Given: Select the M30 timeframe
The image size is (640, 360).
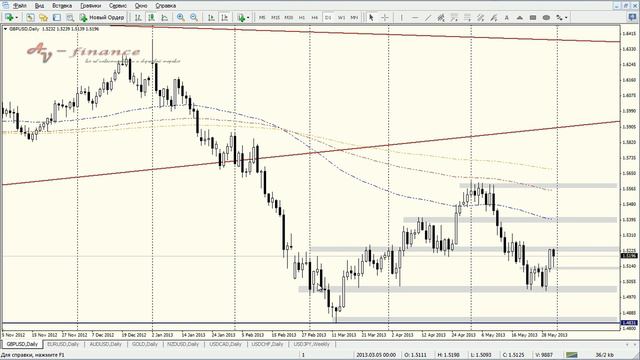Looking at the screenshot, I should pos(289,18).
